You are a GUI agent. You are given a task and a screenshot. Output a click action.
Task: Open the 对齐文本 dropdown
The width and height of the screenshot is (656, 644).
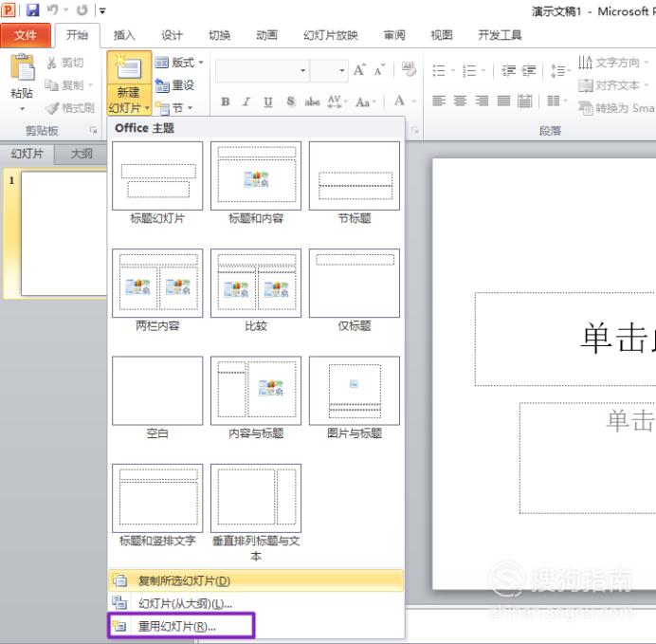click(x=613, y=85)
